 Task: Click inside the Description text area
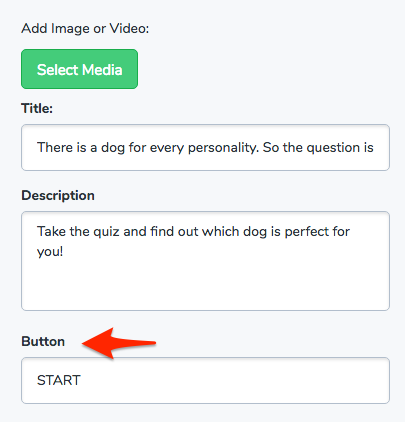(x=205, y=261)
